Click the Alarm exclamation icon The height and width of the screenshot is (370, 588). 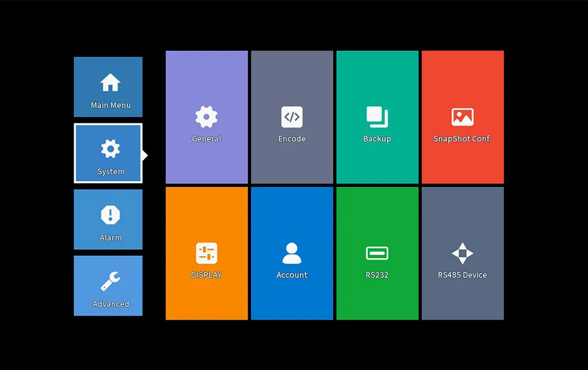click(110, 215)
